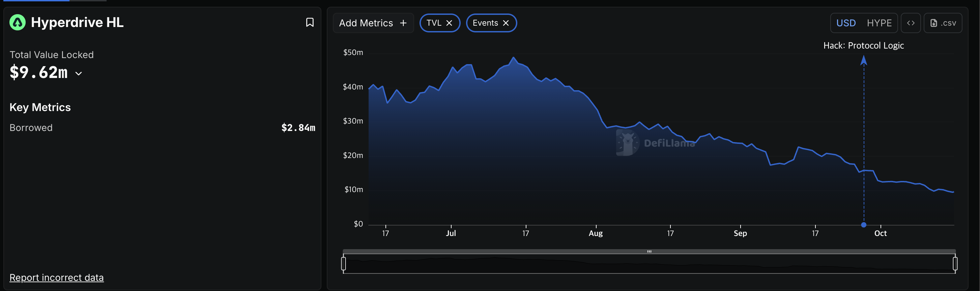This screenshot has width=980, height=291.
Task: Click the Key Metrics heading
Action: pyautogui.click(x=40, y=107)
